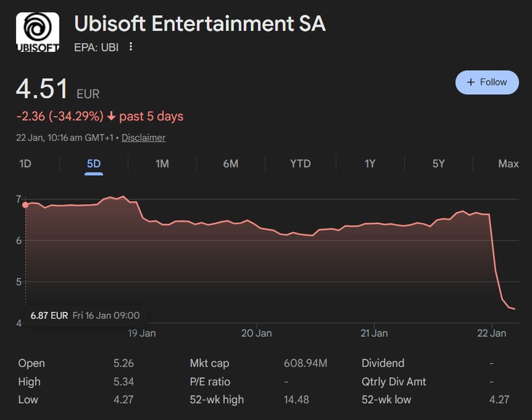532x420 pixels.
Task: Click the chart point marker at Fri 16 Jan
Action: [x=25, y=205]
